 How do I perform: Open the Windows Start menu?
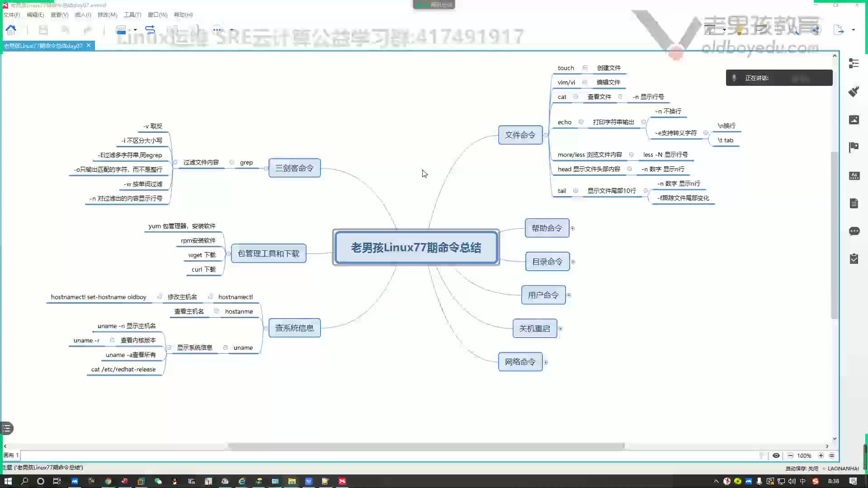(x=8, y=481)
